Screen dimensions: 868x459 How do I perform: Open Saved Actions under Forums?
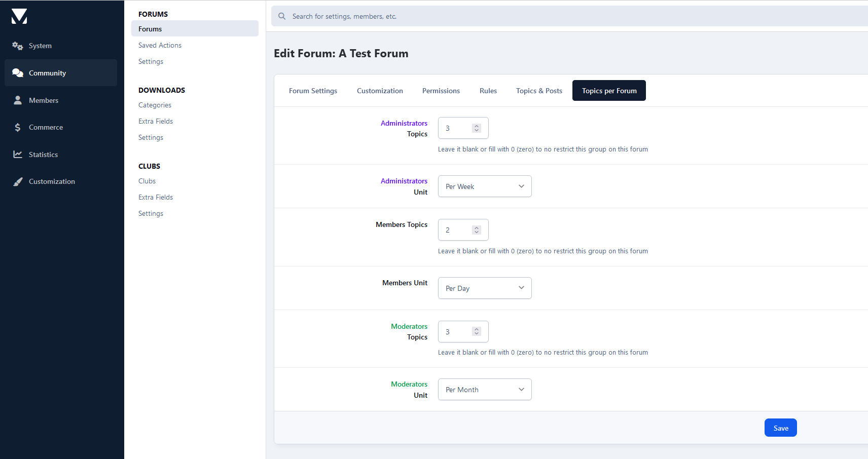pyautogui.click(x=160, y=45)
